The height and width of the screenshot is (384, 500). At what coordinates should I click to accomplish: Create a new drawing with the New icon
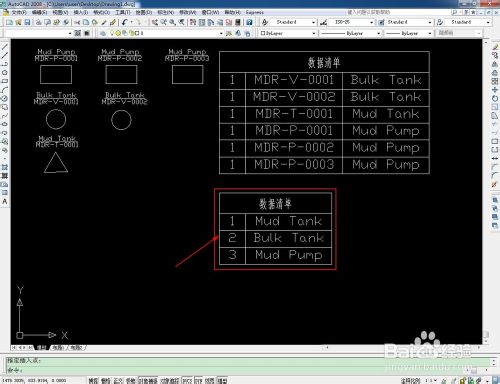pos(9,22)
